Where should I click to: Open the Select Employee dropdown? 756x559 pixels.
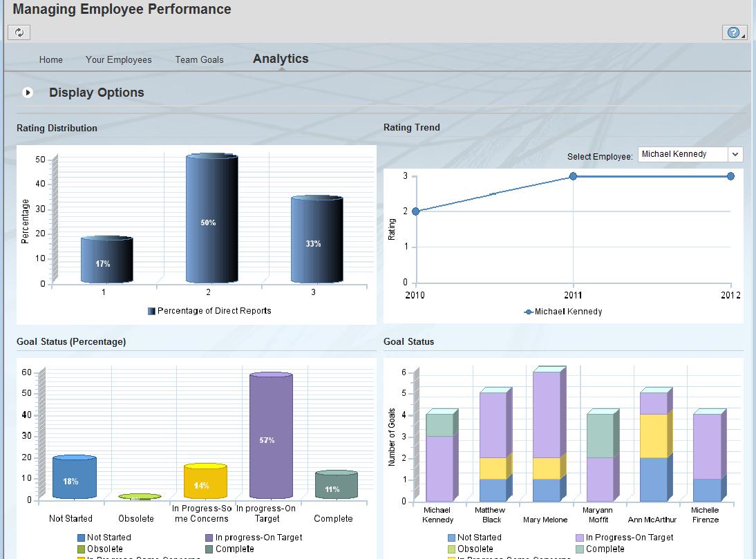click(x=682, y=155)
